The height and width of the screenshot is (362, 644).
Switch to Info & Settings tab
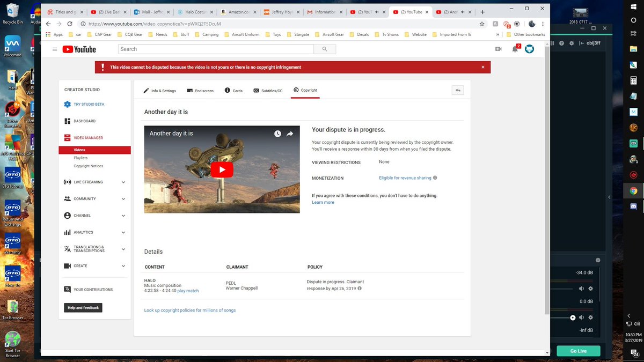click(159, 91)
